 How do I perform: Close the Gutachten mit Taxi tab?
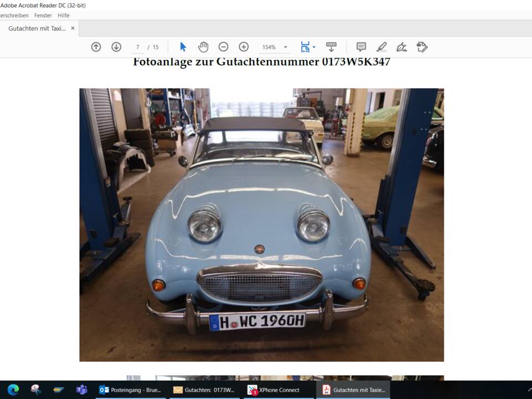[73, 28]
